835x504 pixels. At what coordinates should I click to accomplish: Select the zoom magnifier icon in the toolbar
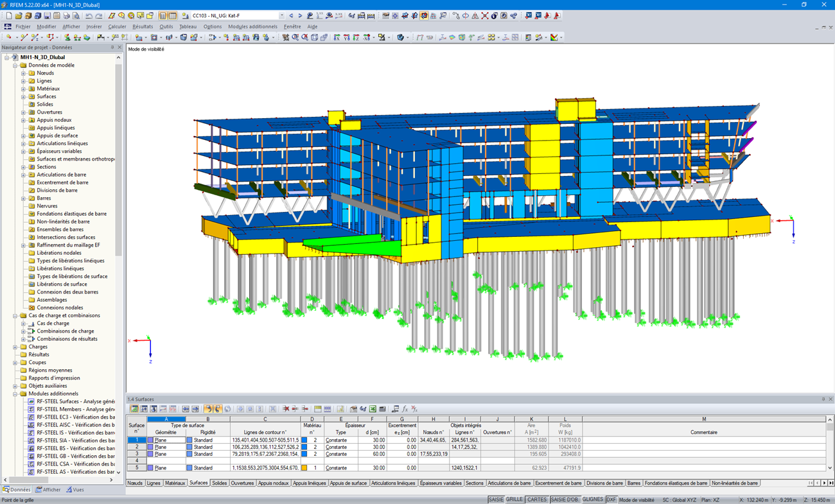point(121,15)
